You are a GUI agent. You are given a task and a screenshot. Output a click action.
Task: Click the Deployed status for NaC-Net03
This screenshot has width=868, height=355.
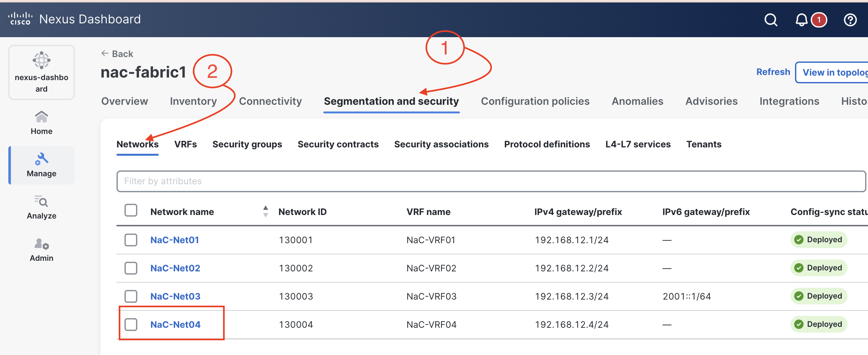818,296
